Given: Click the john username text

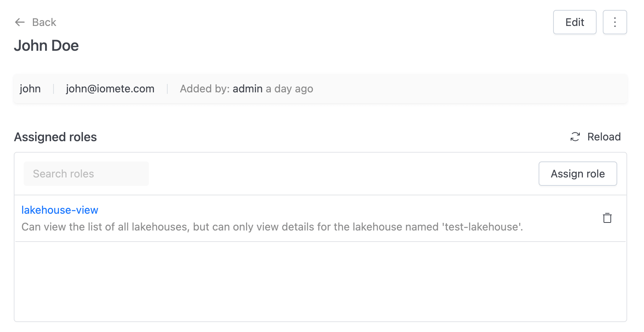Looking at the screenshot, I should click(x=30, y=89).
